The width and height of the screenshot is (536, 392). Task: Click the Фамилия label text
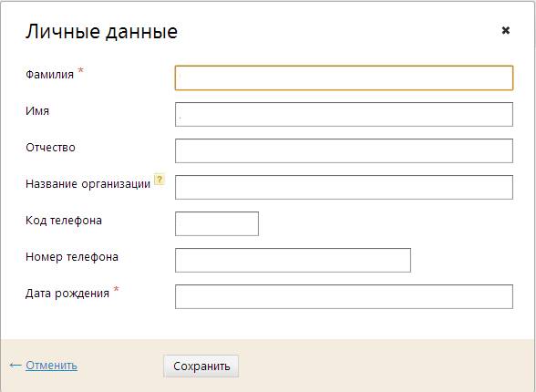pos(49,74)
